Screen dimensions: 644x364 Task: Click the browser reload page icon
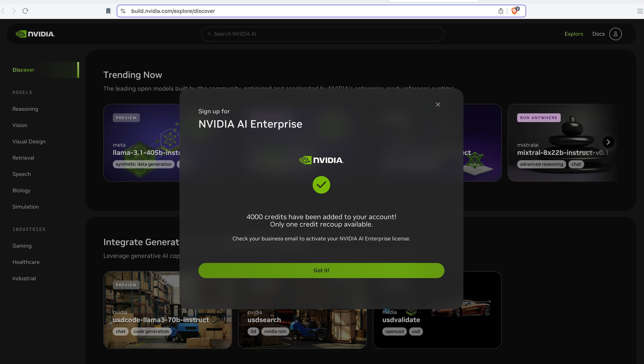pos(25,11)
